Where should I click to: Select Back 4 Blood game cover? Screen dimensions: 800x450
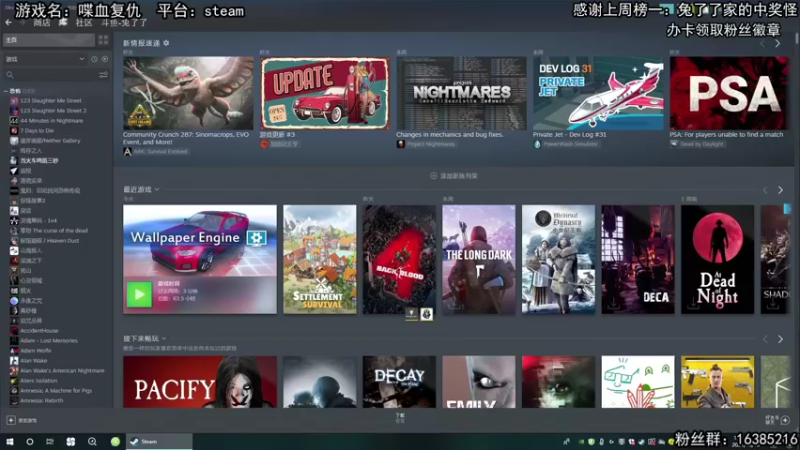pyautogui.click(x=399, y=259)
